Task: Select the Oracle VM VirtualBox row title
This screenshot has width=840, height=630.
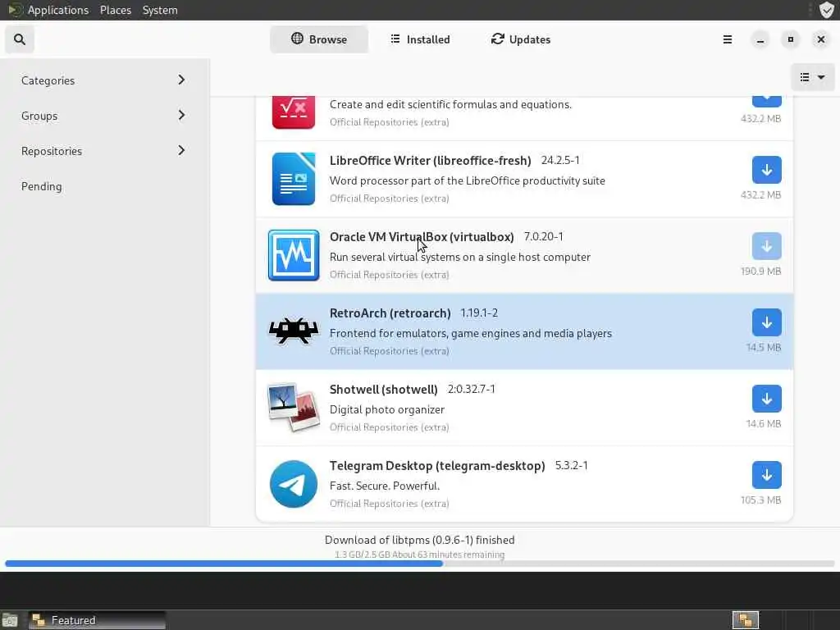Action: [x=422, y=237]
